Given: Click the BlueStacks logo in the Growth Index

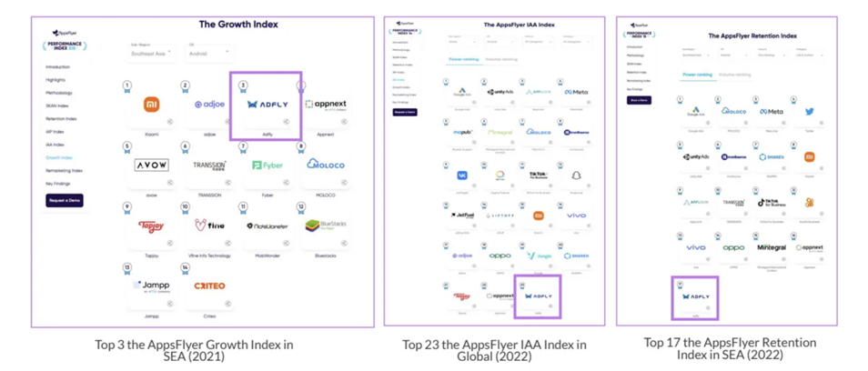Looking at the screenshot, I should pos(325,226).
